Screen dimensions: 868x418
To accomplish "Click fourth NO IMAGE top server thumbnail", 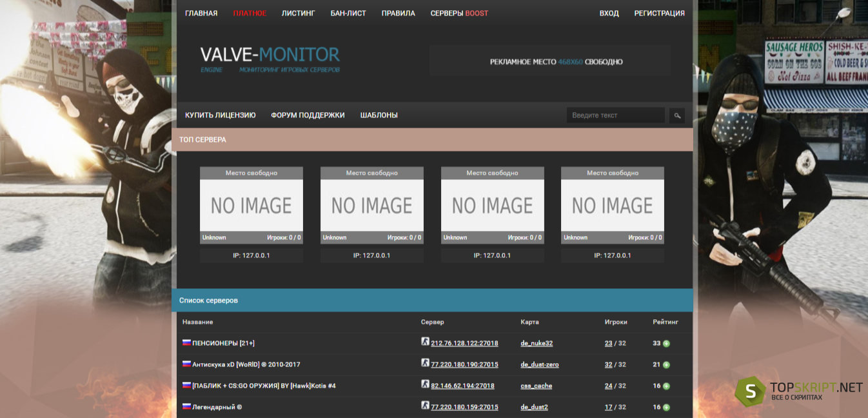I will 613,205.
